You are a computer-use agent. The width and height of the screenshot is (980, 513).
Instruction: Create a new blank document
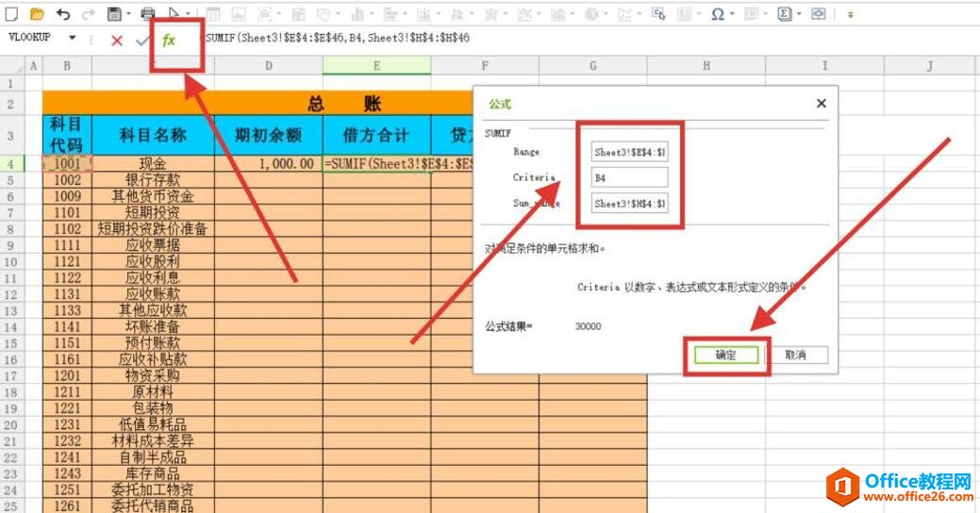[x=11, y=13]
